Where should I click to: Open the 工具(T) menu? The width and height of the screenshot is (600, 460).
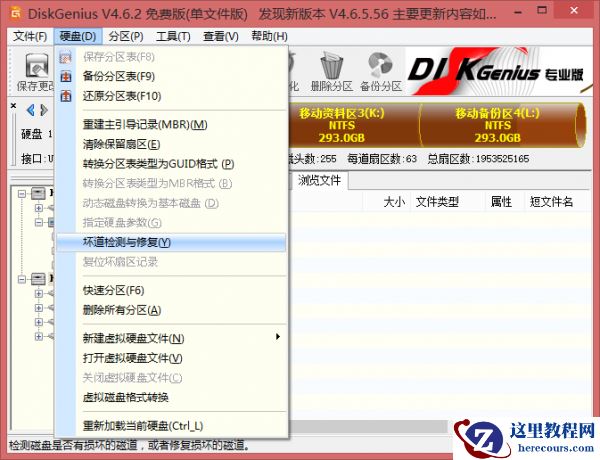tap(173, 37)
